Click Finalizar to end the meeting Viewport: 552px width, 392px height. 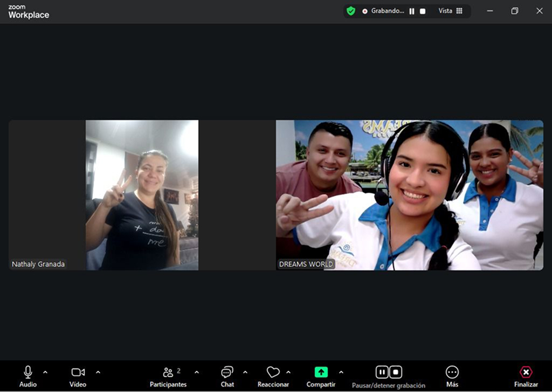[526, 372]
